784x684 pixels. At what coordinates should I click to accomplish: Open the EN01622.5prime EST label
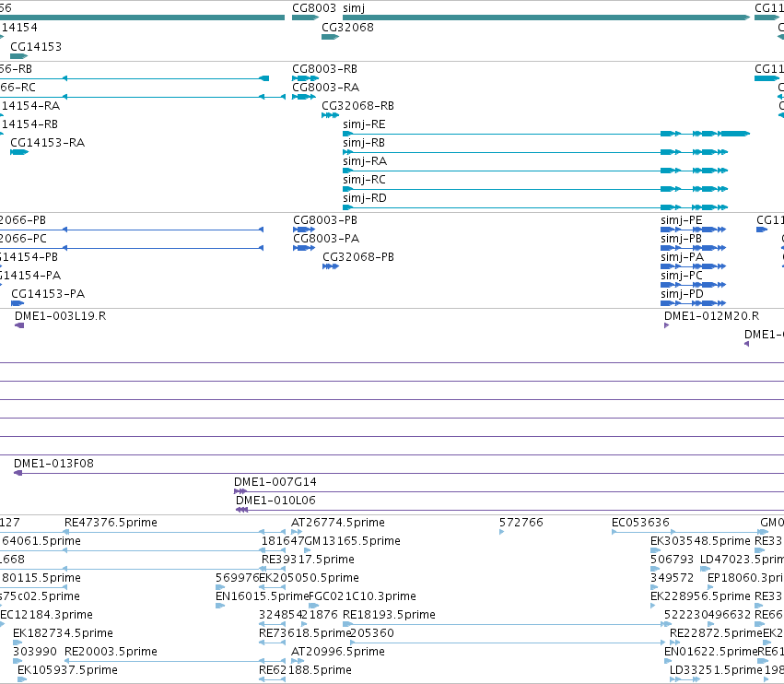tap(710, 653)
